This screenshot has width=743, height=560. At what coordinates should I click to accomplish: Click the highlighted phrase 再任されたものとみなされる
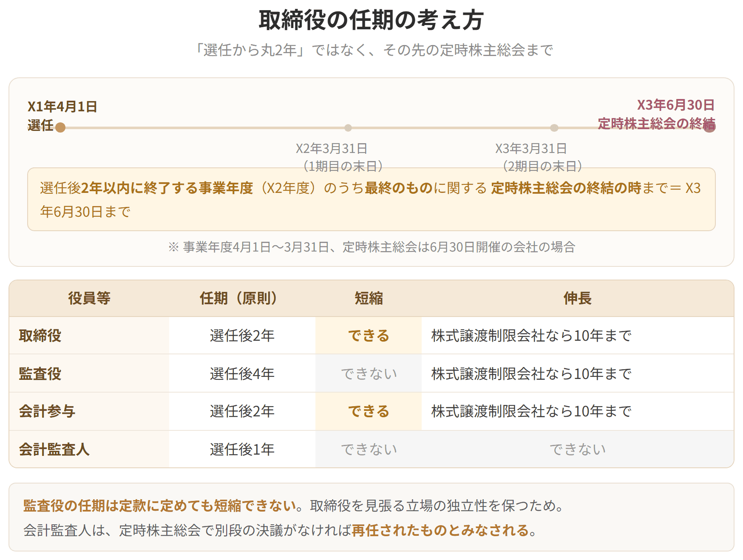pos(440,530)
